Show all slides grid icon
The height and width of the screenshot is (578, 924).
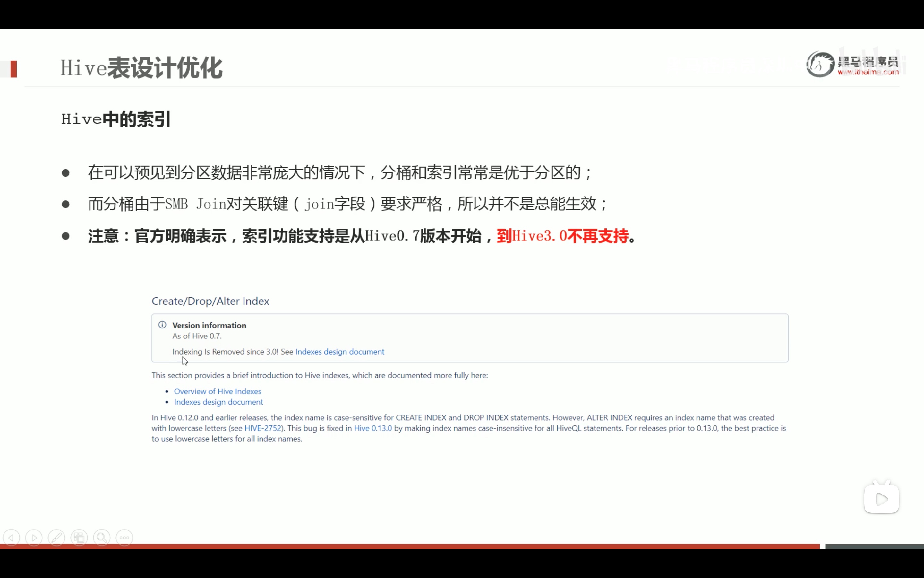79,538
